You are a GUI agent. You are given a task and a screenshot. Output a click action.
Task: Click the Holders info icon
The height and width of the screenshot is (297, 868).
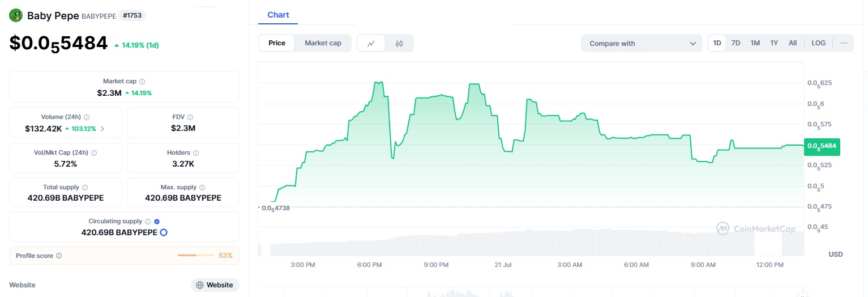pos(196,153)
